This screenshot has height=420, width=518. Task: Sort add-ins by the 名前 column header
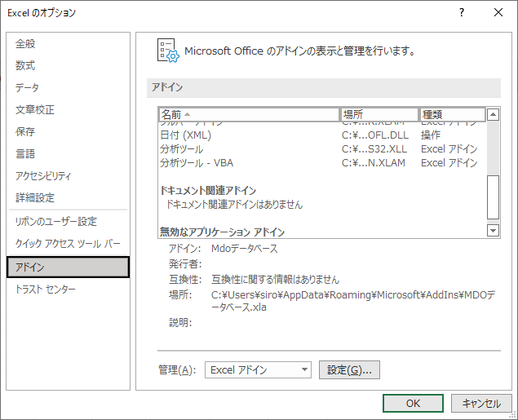click(249, 114)
